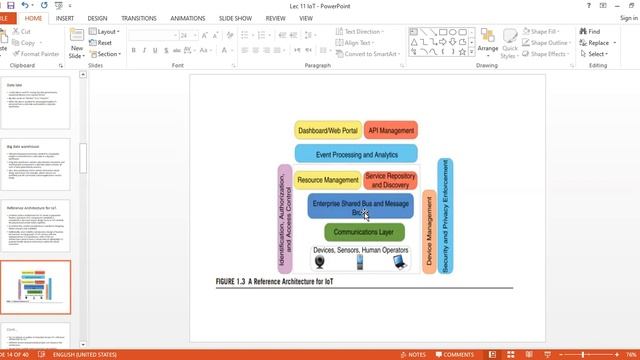Image resolution: width=640 pixels, height=360 pixels.
Task: Select the Oval shape in gallery
Action: pos(453,32)
